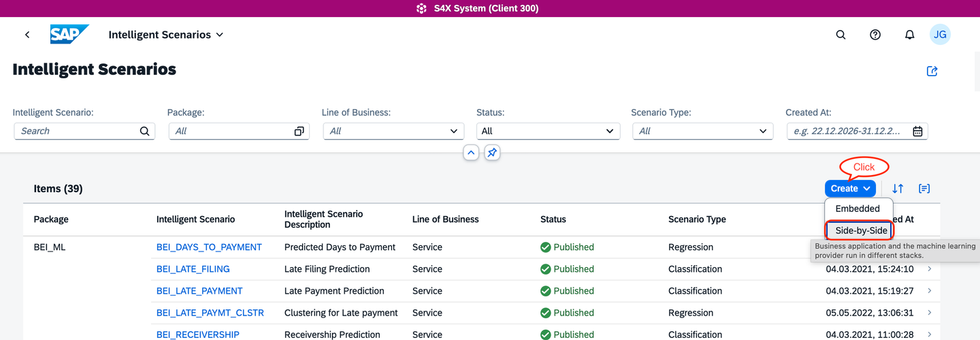Select the Receivership Prediction description

(332, 335)
